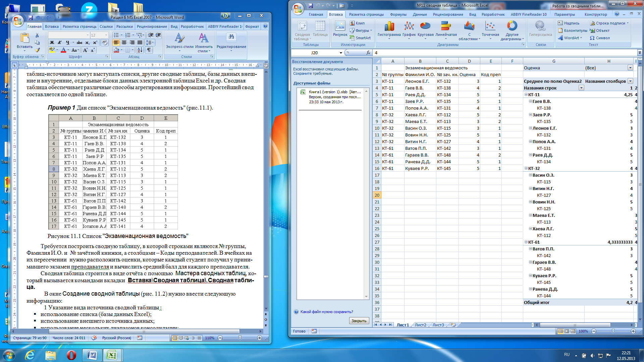
Task: Open Internet Explorer from the taskbar
Action: (30, 355)
